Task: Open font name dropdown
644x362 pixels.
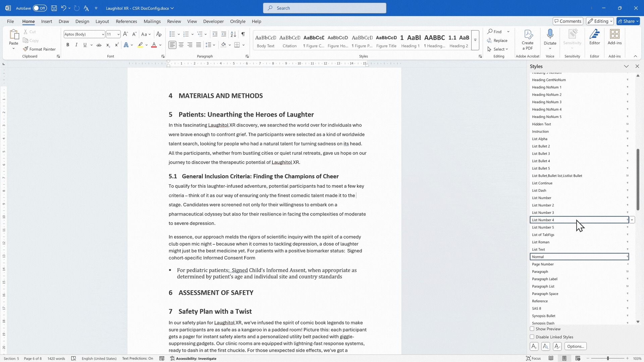Action: click(x=103, y=34)
